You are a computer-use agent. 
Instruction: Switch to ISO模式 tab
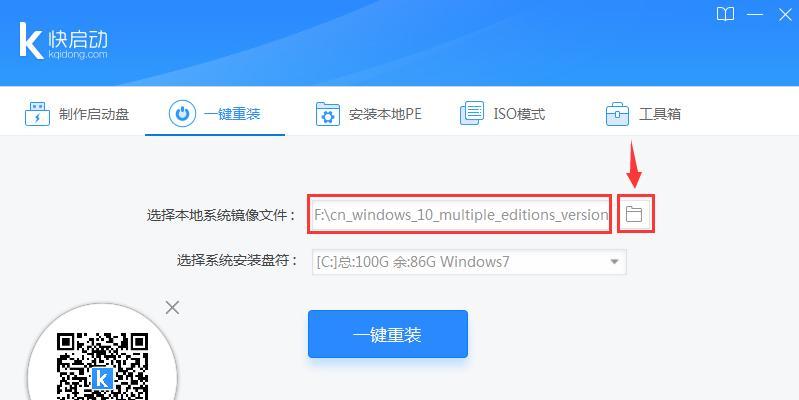(502, 113)
